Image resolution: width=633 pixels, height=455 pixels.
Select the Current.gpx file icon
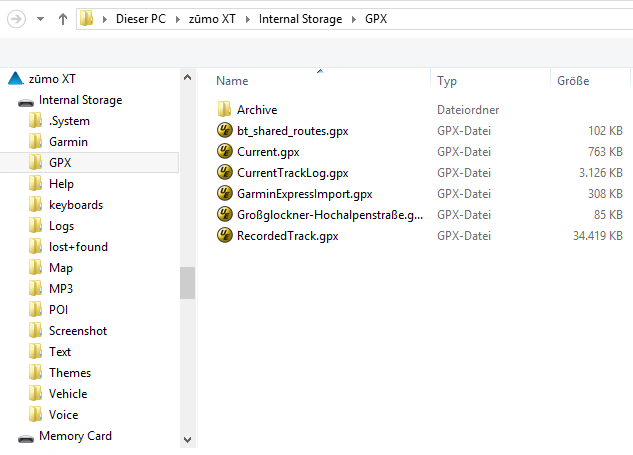(x=225, y=152)
